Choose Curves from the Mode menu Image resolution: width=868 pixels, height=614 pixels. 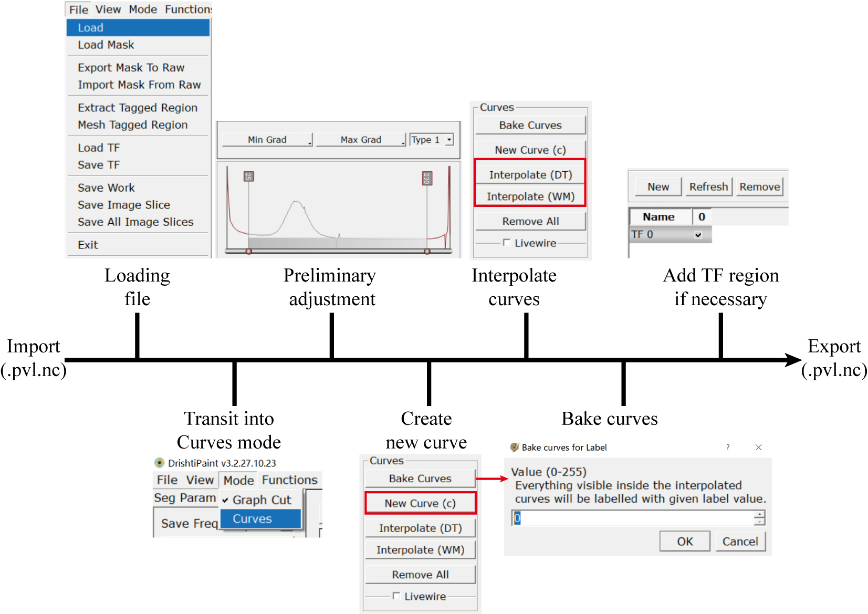pos(252,519)
